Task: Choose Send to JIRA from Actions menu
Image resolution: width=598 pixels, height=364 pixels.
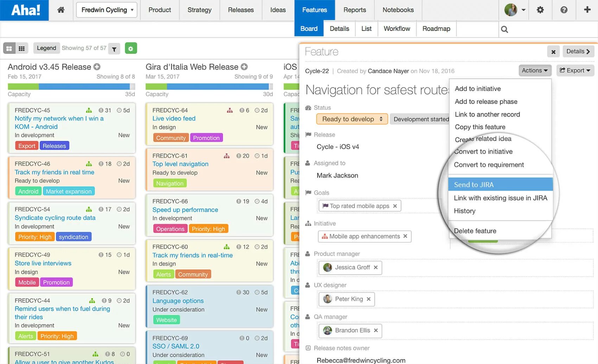Action: click(501, 184)
